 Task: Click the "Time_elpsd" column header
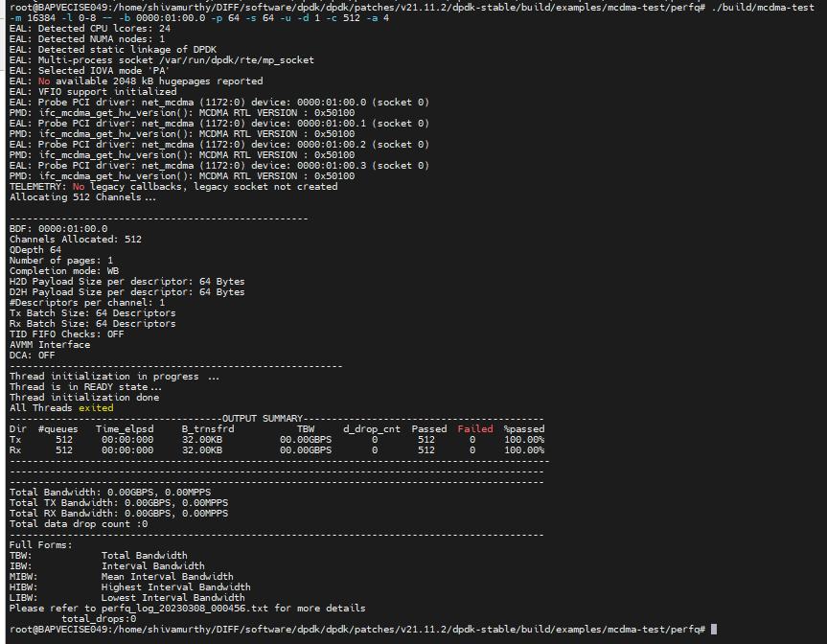[x=125, y=429]
